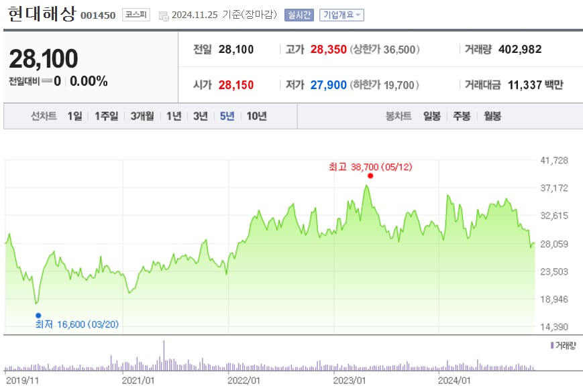583x392 pixels.
Task: Click the 고가 value 28,350
Action: point(328,50)
